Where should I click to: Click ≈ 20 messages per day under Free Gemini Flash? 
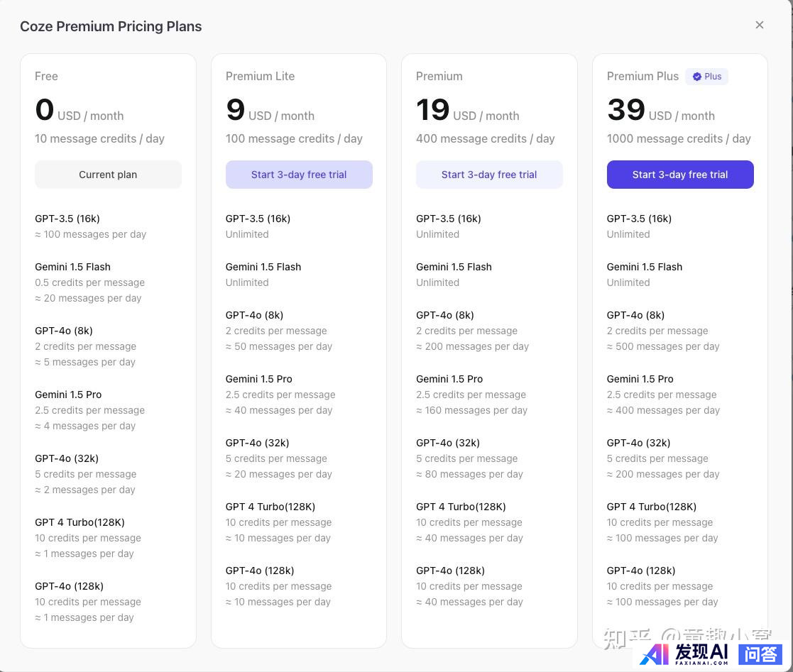88,298
